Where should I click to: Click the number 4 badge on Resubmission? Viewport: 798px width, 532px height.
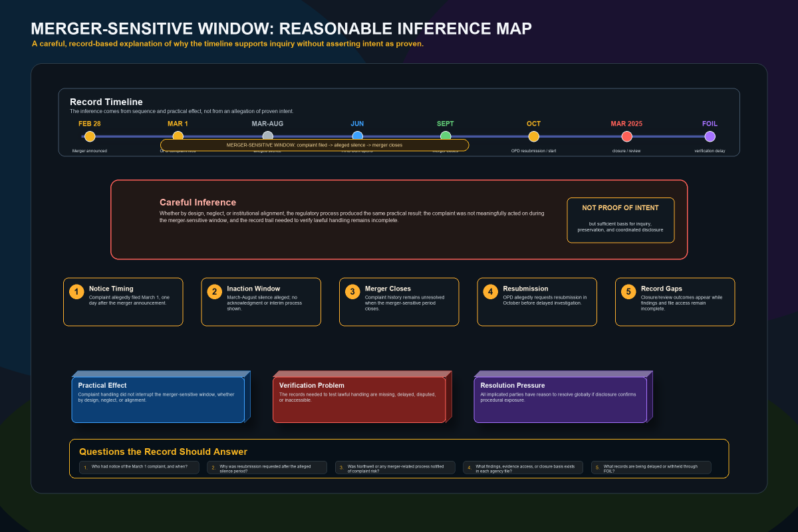click(x=490, y=292)
